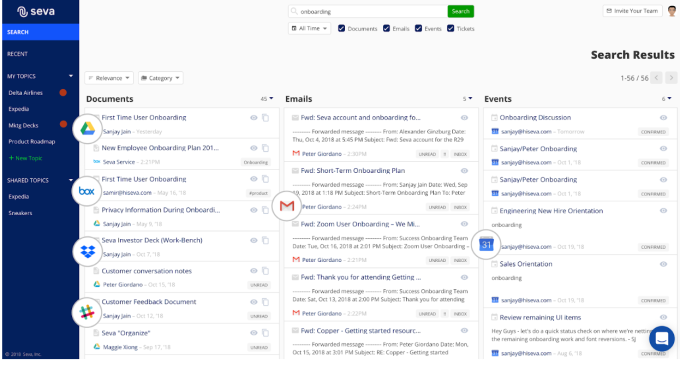This screenshot has height=370, width=680.
Task: Open Sales Orientation event
Action: coord(526,264)
